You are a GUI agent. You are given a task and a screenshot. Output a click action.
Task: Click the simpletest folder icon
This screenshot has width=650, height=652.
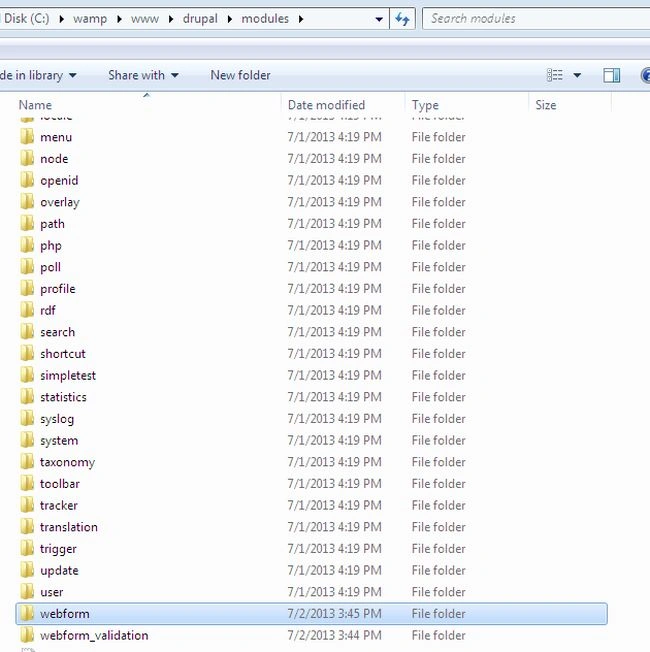tap(27, 375)
